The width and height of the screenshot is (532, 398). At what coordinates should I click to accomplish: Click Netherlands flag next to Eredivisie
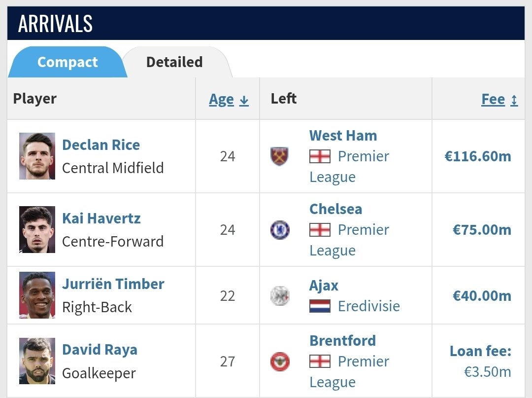pyautogui.click(x=320, y=306)
